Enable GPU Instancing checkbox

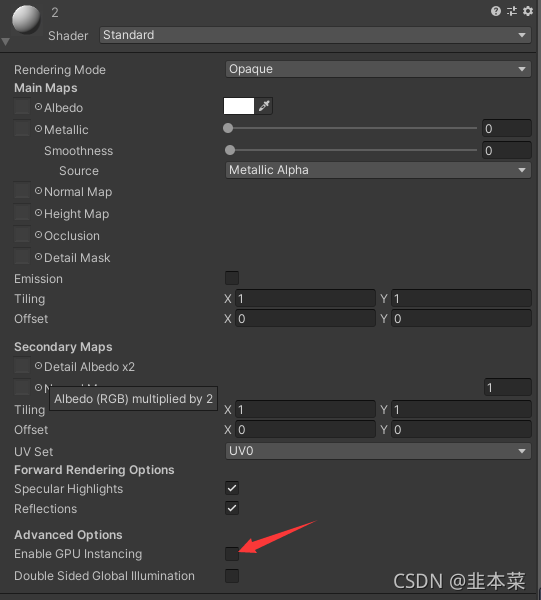point(232,554)
